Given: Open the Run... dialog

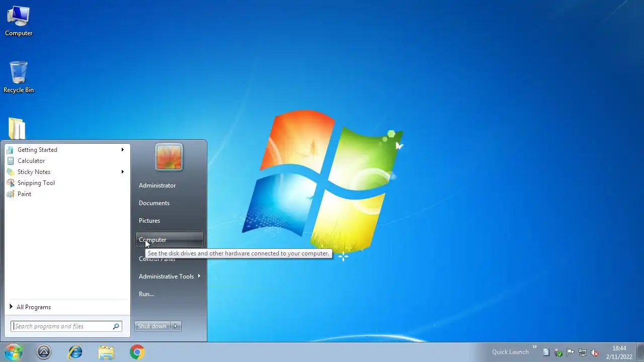Looking at the screenshot, I should pyautogui.click(x=146, y=294).
